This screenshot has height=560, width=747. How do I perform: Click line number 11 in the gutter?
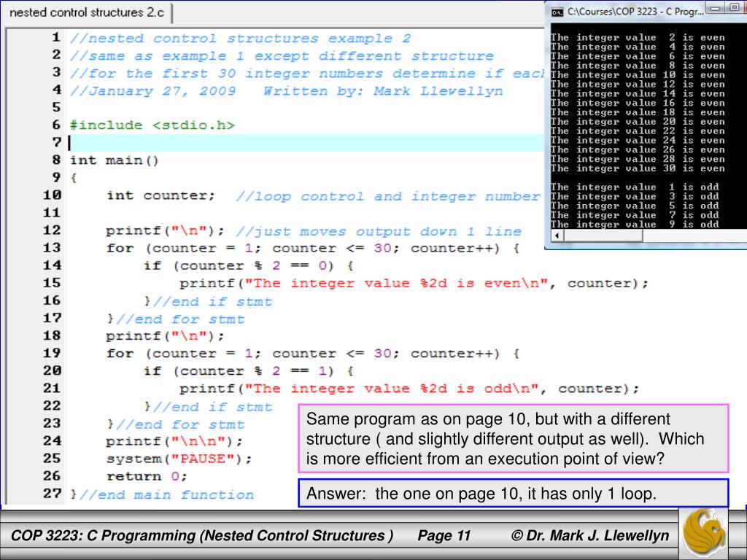[53, 212]
